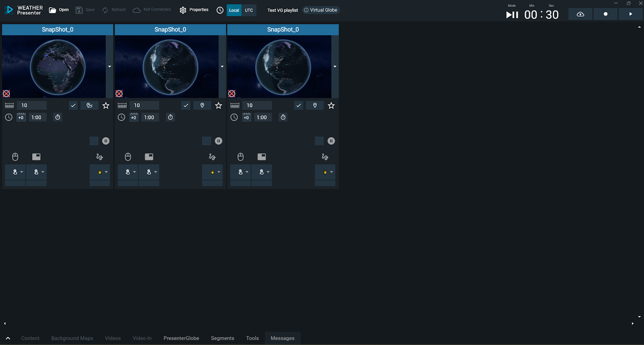The height and width of the screenshot is (345, 644).
Task: Toggle the checkmark in third snapshot card
Action: (x=298, y=106)
